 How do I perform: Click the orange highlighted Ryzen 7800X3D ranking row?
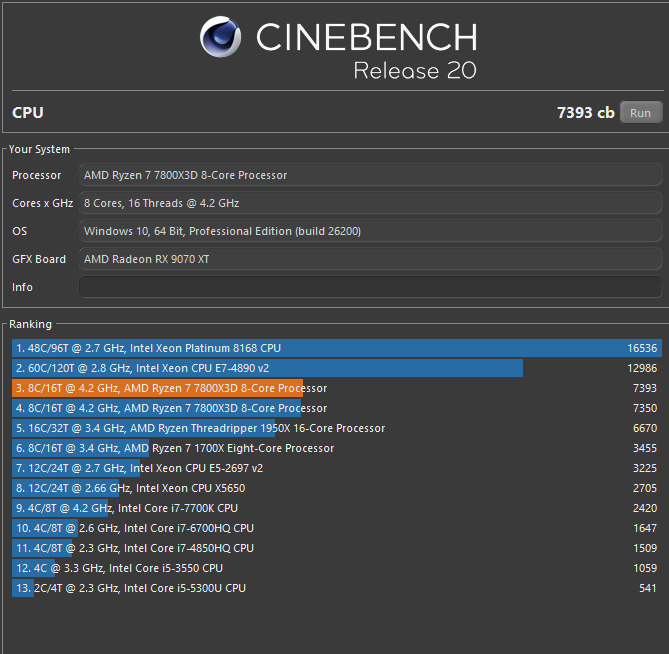[336, 388]
